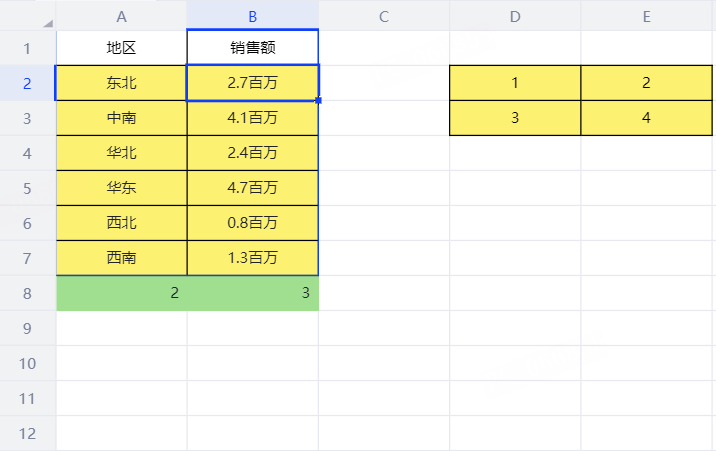This screenshot has width=716, height=451.
Task: Click the green cell containing 3
Action: tap(252, 293)
